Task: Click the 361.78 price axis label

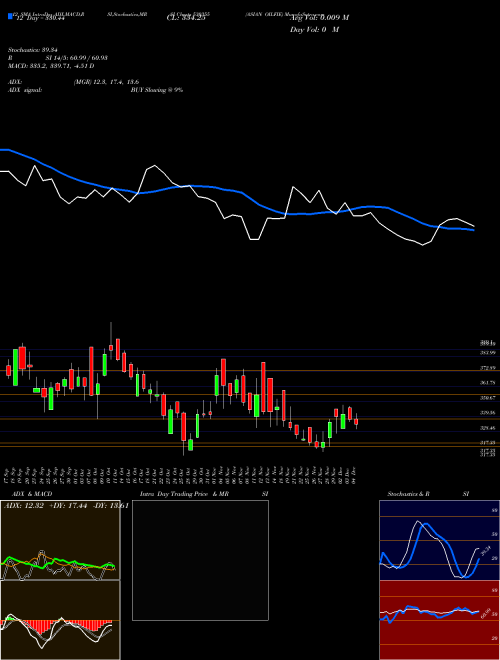Action: click(x=487, y=383)
